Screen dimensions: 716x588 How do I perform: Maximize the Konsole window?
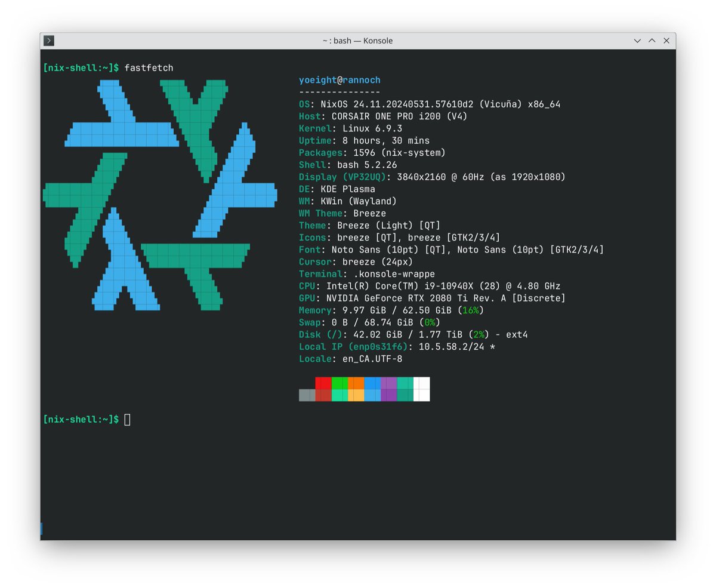[652, 41]
